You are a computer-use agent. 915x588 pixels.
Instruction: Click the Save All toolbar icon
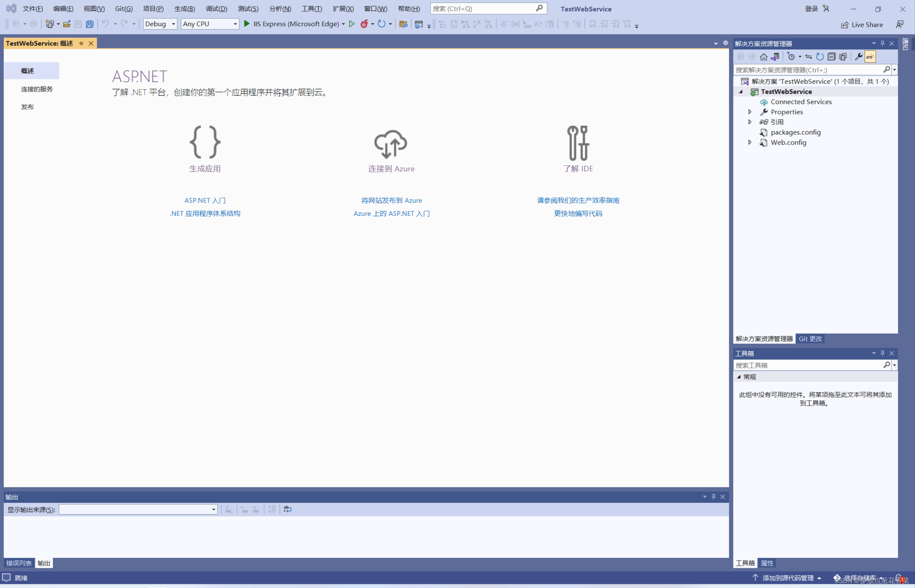click(89, 24)
